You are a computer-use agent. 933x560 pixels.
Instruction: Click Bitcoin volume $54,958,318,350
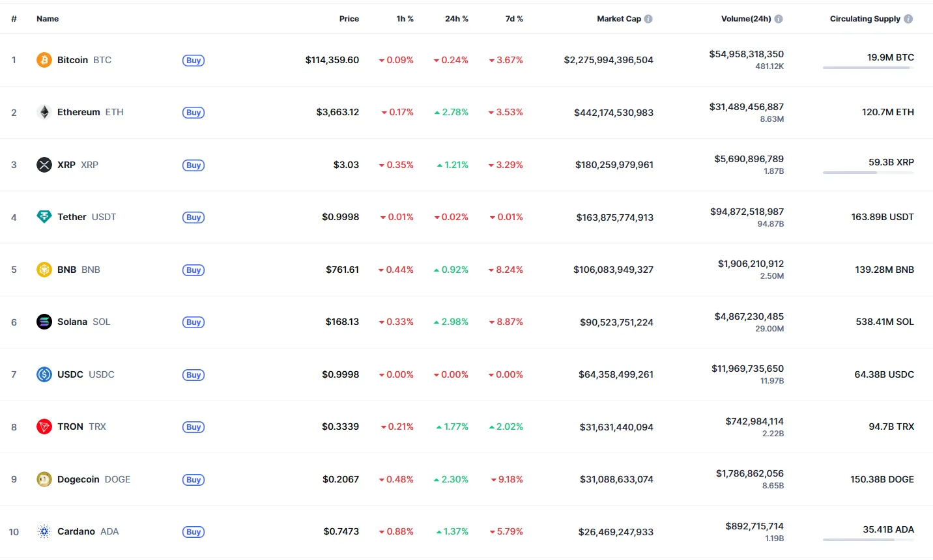tap(747, 54)
